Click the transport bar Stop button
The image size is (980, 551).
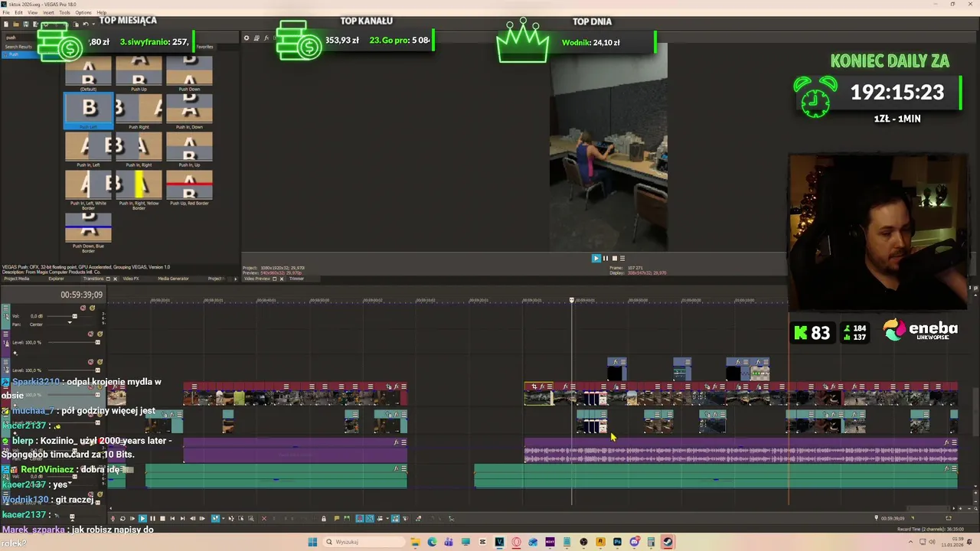click(x=162, y=518)
